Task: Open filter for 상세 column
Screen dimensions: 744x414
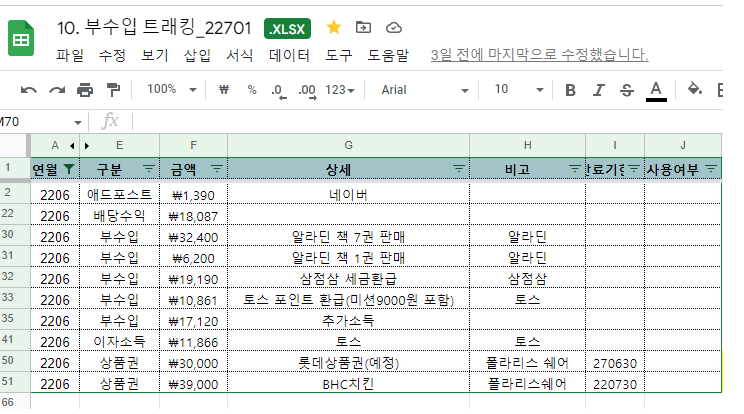Action: (458, 168)
